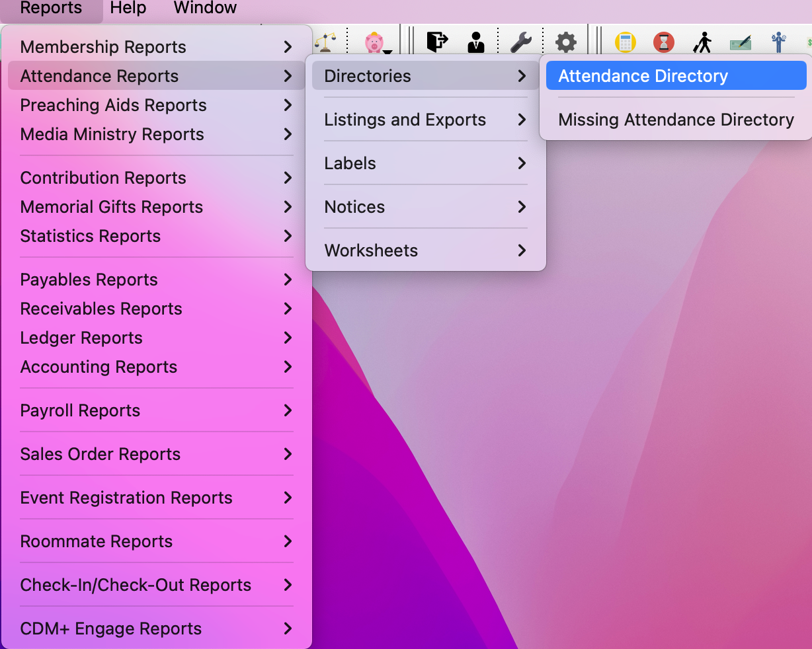Select the piggy bank Contributions icon

pyautogui.click(x=373, y=41)
